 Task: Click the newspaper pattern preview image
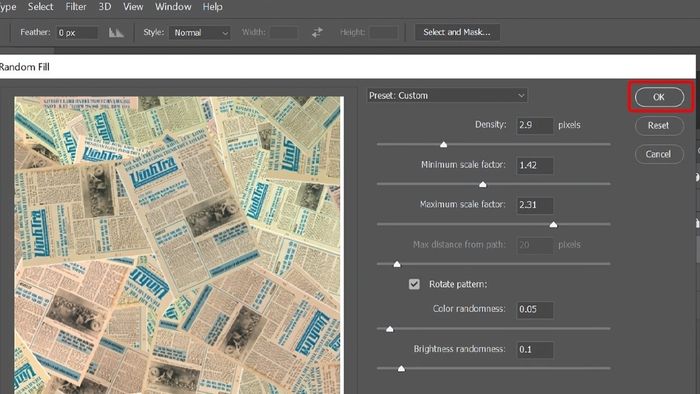point(179,245)
